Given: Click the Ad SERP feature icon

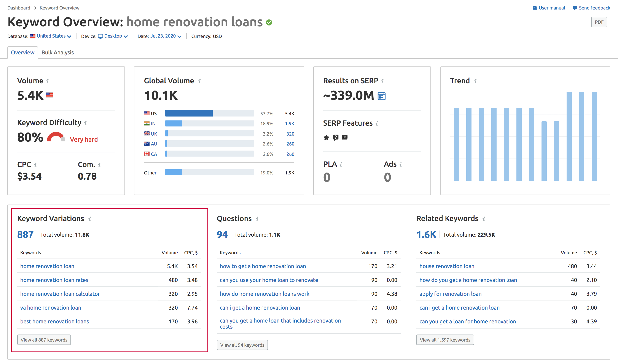Looking at the screenshot, I should click(x=345, y=137).
